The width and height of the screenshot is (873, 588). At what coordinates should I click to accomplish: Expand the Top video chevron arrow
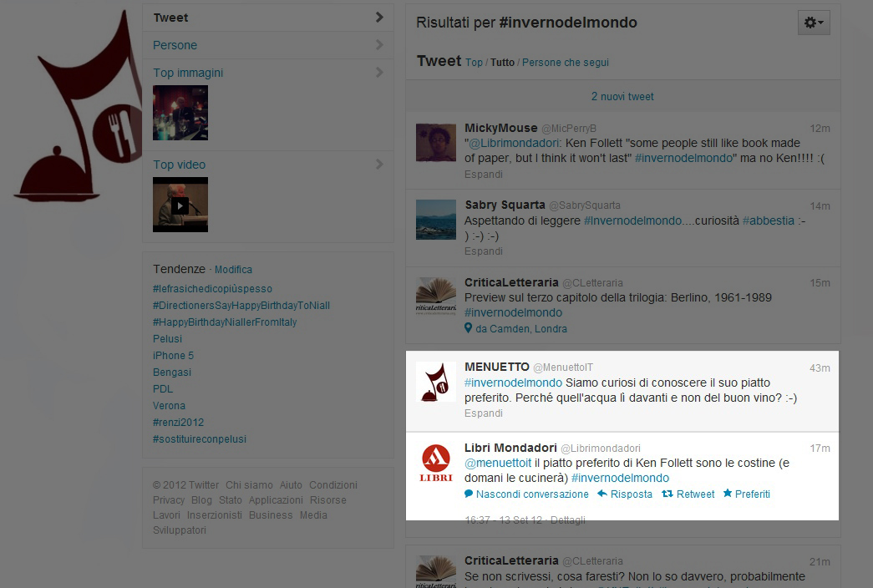click(379, 165)
